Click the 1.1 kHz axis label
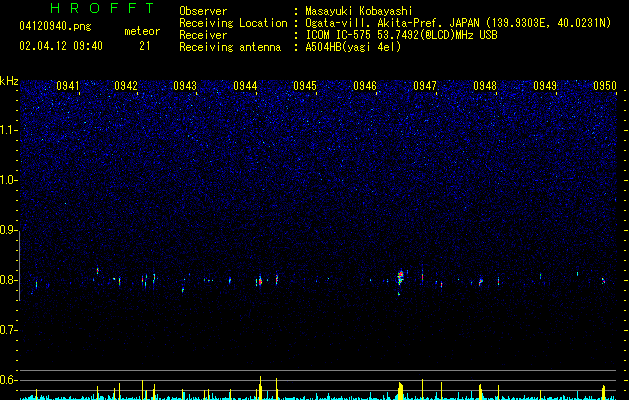The height and width of the screenshot is (400, 629). point(8,130)
